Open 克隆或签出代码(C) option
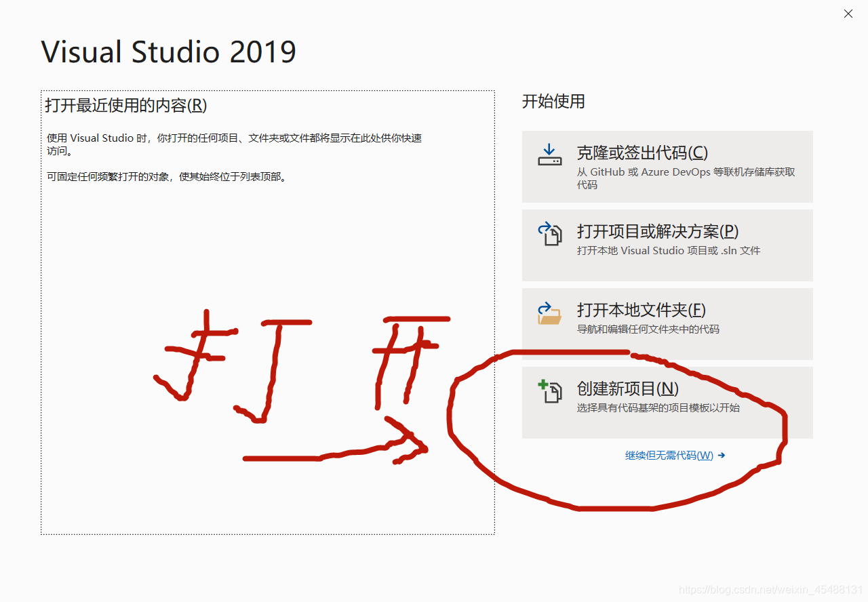The image size is (868, 602). (667, 167)
